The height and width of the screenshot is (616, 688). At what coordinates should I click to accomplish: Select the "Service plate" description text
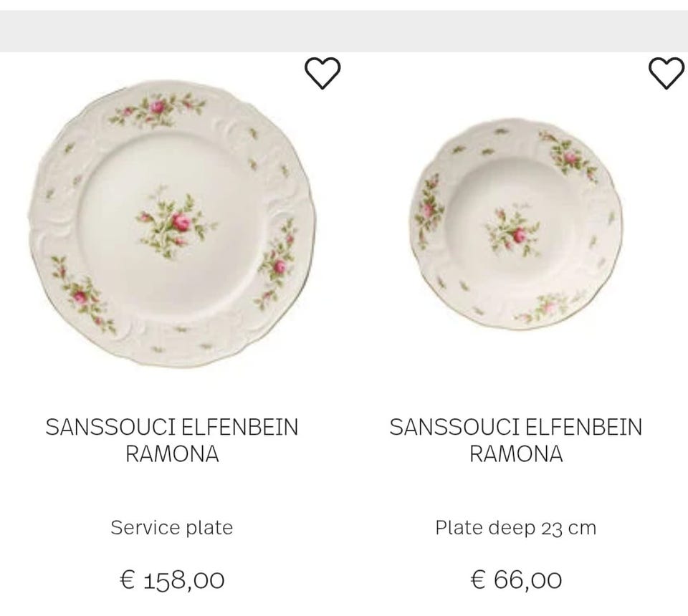pos(172,528)
